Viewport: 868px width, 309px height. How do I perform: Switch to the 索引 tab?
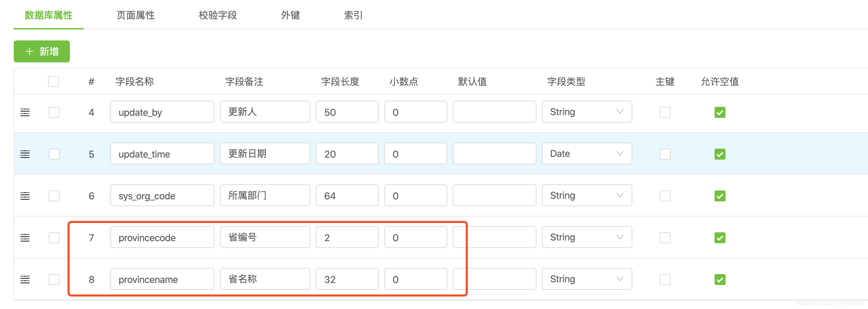354,15
